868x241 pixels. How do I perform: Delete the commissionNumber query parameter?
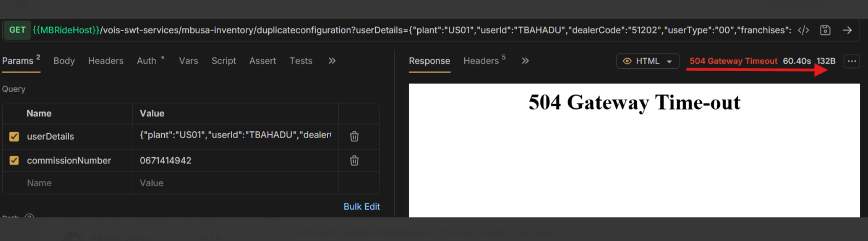point(354,160)
